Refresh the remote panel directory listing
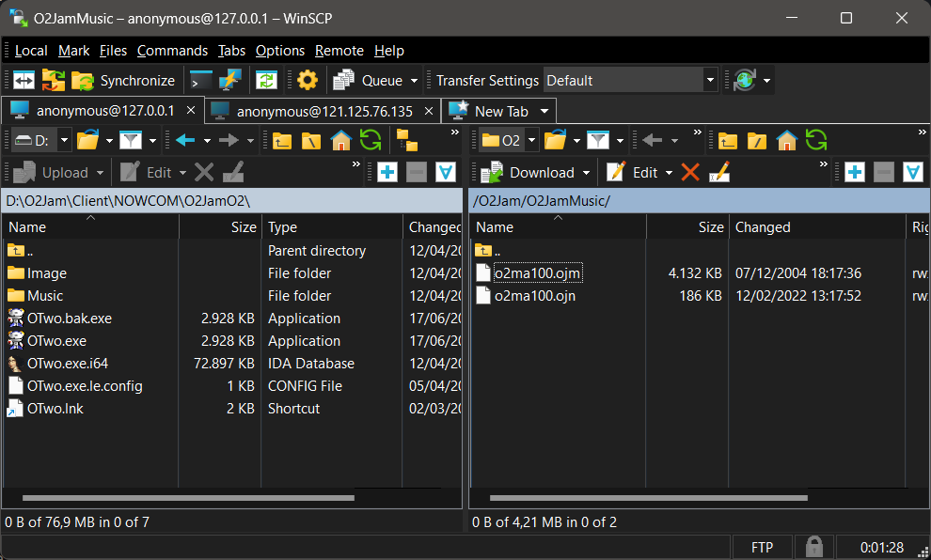The image size is (931, 560). pos(816,141)
